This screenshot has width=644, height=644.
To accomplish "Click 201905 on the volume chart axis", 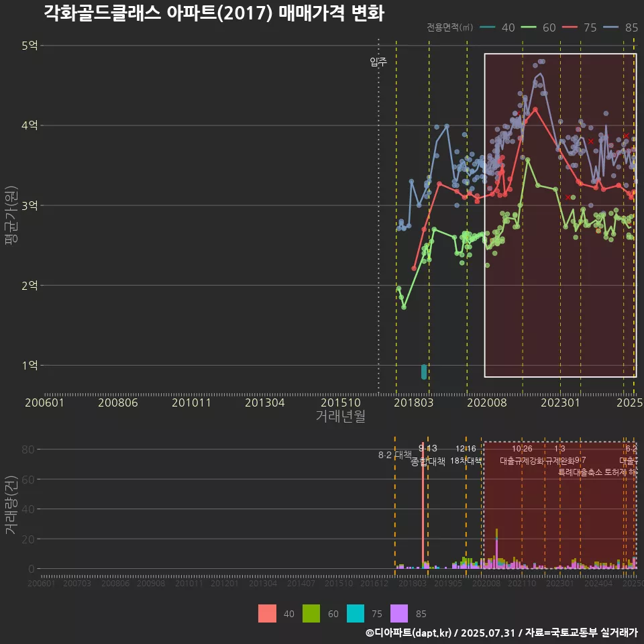I will (x=448, y=583).
